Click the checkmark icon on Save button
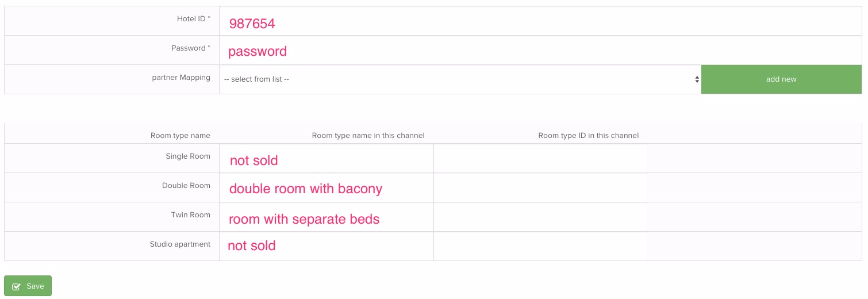Image resolution: width=868 pixels, height=299 pixels. [x=17, y=286]
